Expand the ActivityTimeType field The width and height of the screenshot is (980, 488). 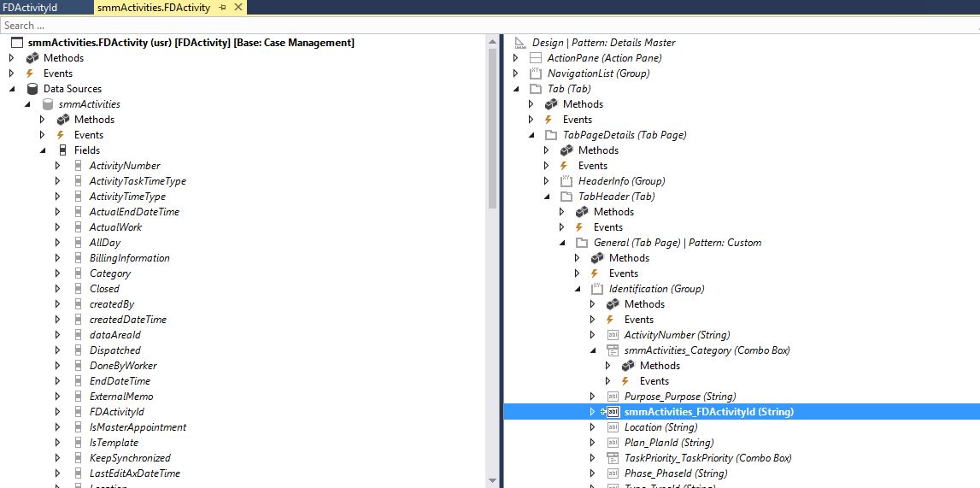(57, 197)
